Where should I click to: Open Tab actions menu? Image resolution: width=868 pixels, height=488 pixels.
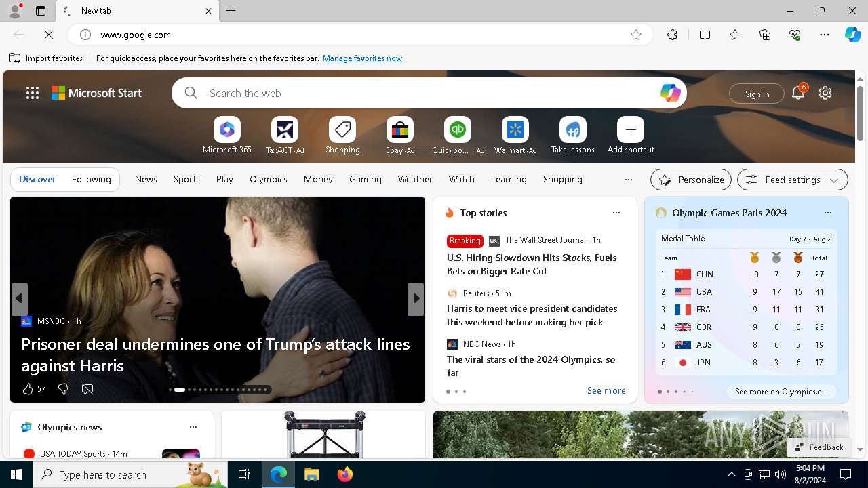pyautogui.click(x=41, y=11)
